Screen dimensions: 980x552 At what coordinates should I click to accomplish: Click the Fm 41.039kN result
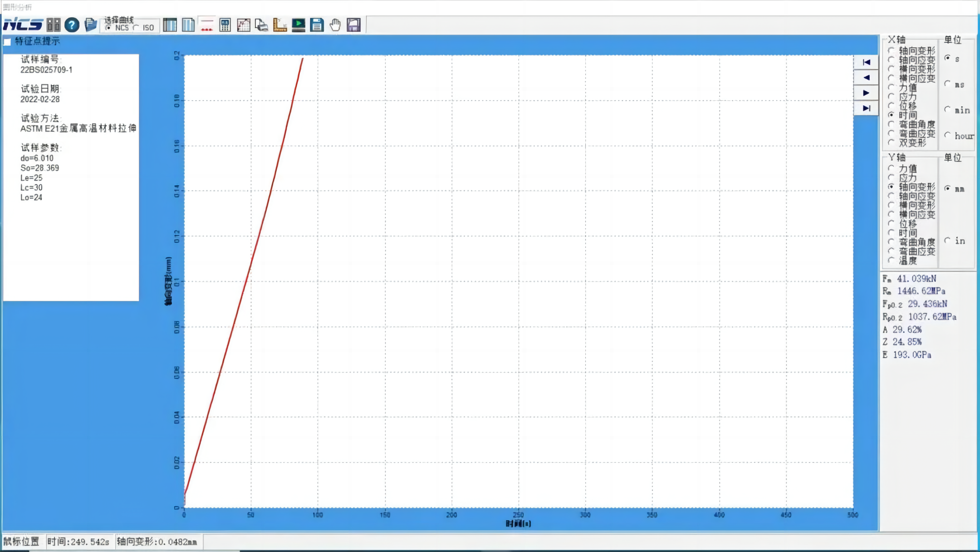click(x=909, y=279)
